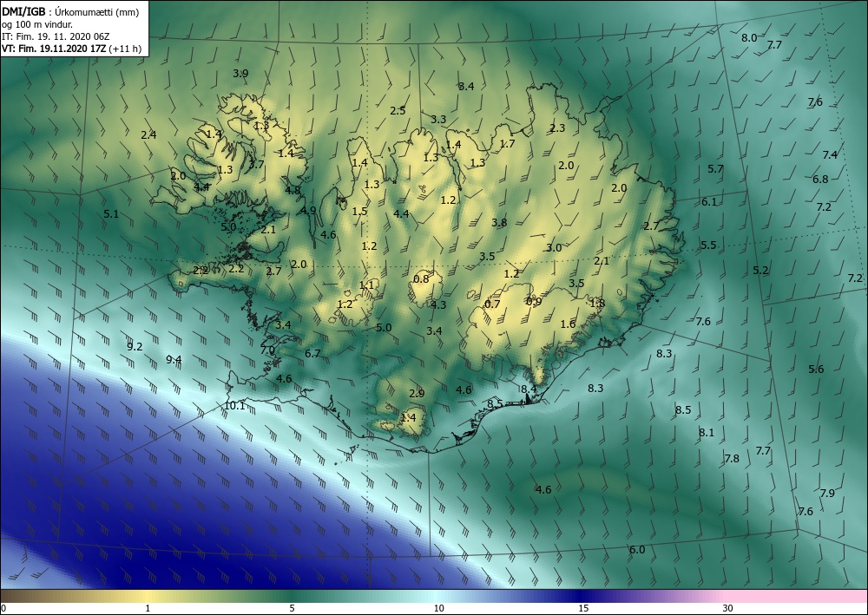868x615 pixels.
Task: Select the 1.7 value on the north coast
Action: pyautogui.click(x=507, y=144)
